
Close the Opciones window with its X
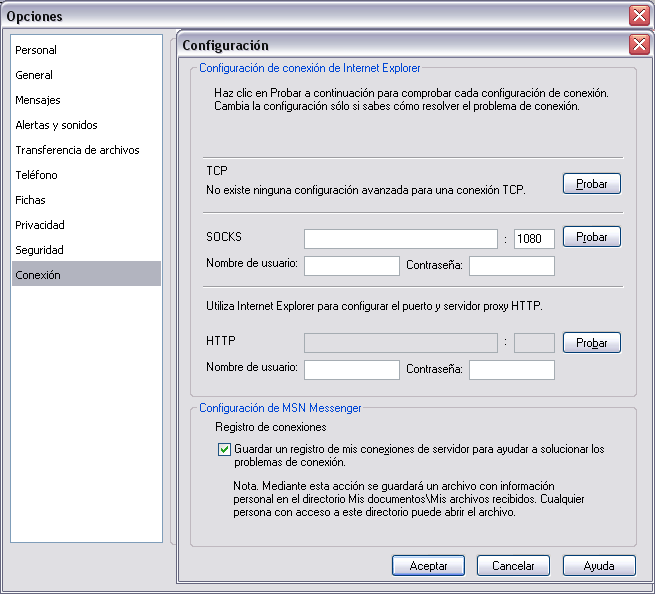(x=639, y=15)
